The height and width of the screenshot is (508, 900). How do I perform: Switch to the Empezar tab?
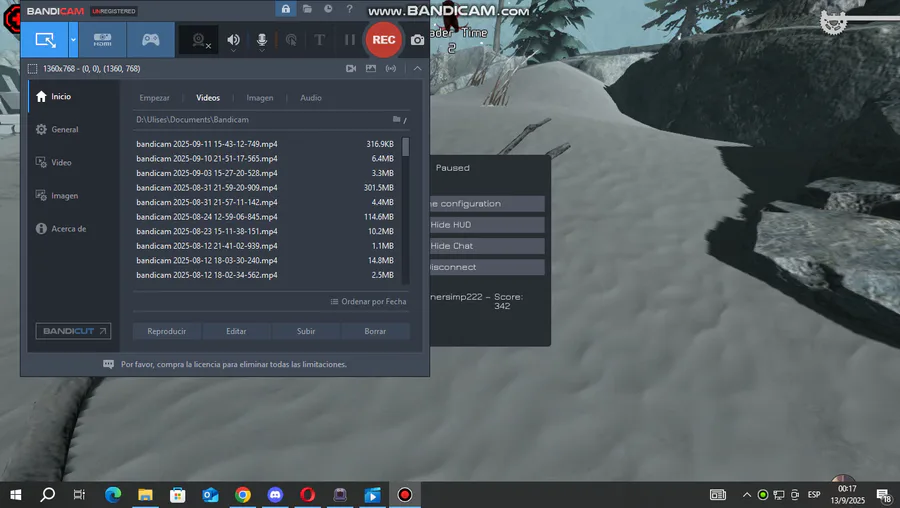pos(154,98)
